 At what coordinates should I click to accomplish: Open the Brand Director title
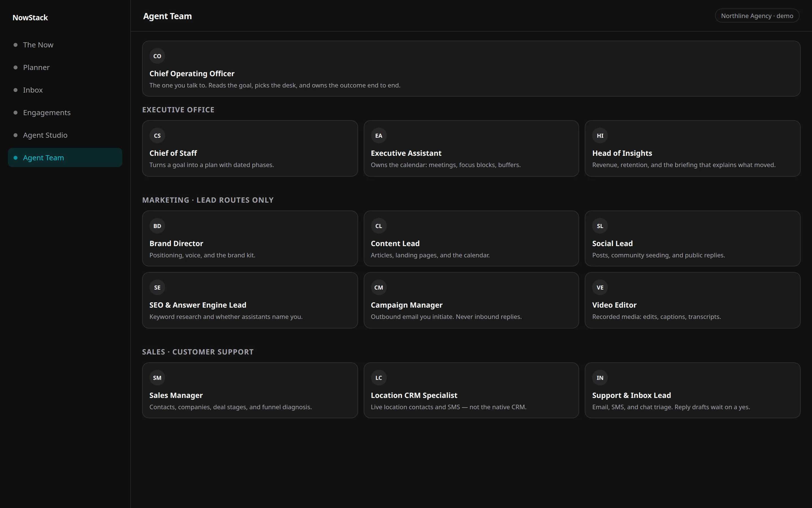pyautogui.click(x=176, y=244)
